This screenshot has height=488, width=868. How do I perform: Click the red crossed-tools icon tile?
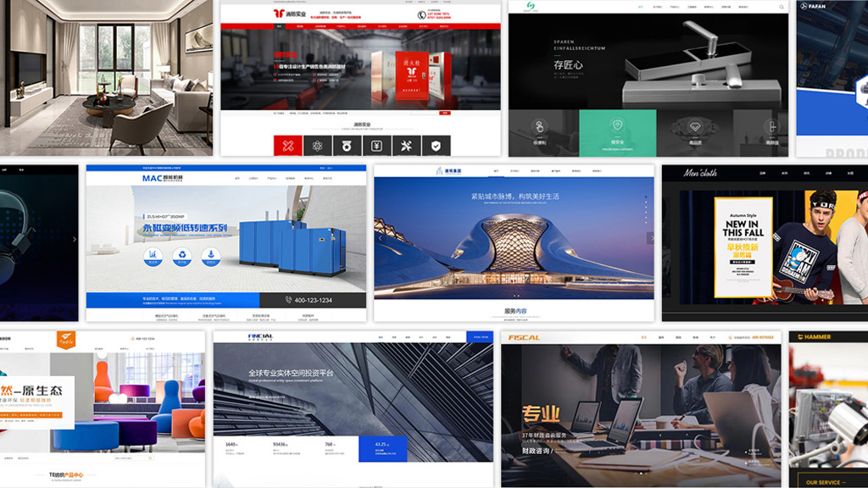[288, 146]
